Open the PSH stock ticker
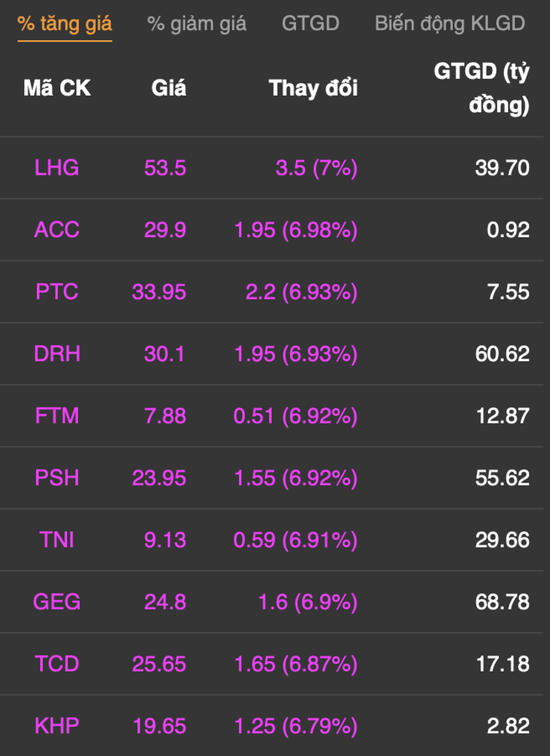This screenshot has width=550, height=756. pyautogui.click(x=57, y=478)
